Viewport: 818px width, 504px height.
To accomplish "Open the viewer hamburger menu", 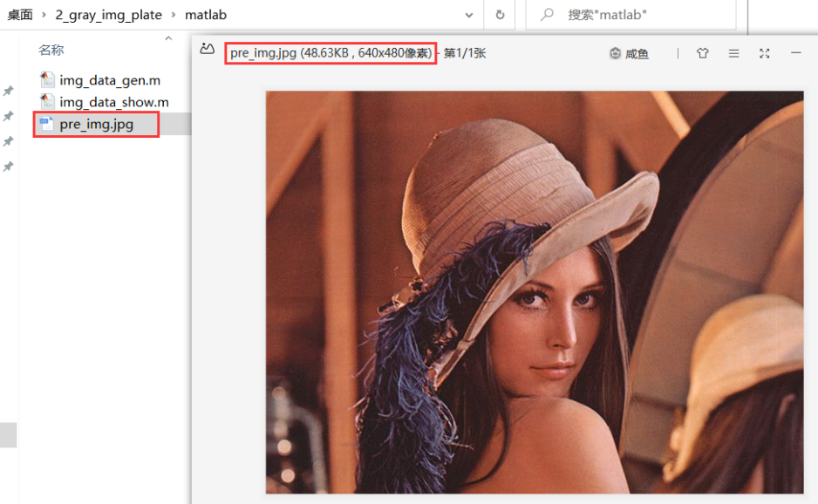I will coord(733,54).
